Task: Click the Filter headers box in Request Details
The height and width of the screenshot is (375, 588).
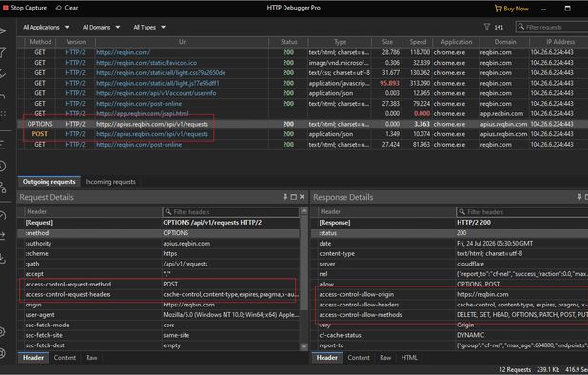Action: pyautogui.click(x=230, y=212)
